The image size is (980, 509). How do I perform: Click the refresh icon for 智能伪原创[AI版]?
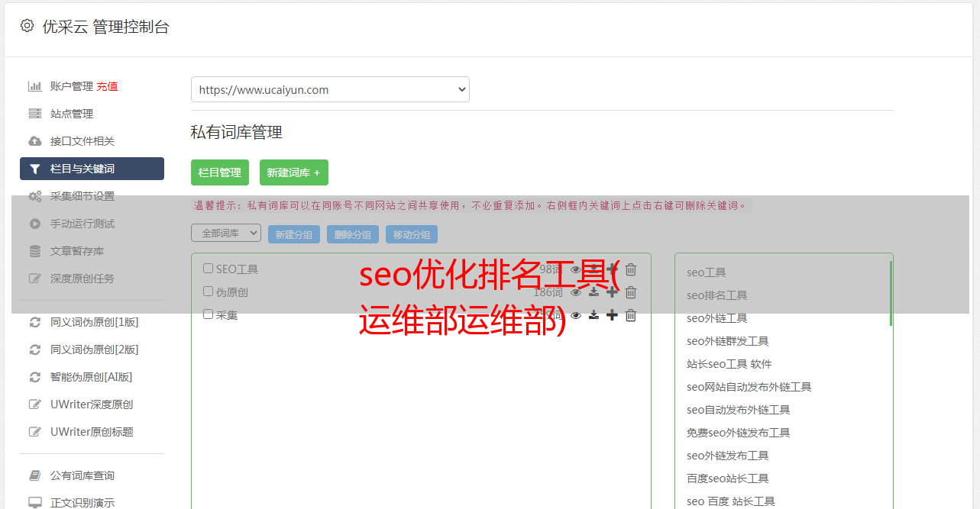(x=35, y=377)
